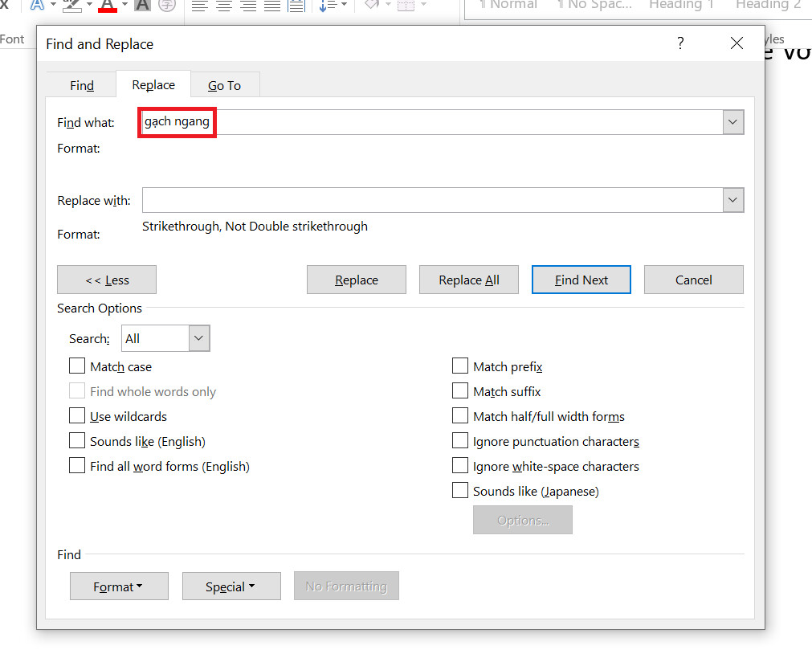Enable the Match case checkbox

pyautogui.click(x=77, y=366)
